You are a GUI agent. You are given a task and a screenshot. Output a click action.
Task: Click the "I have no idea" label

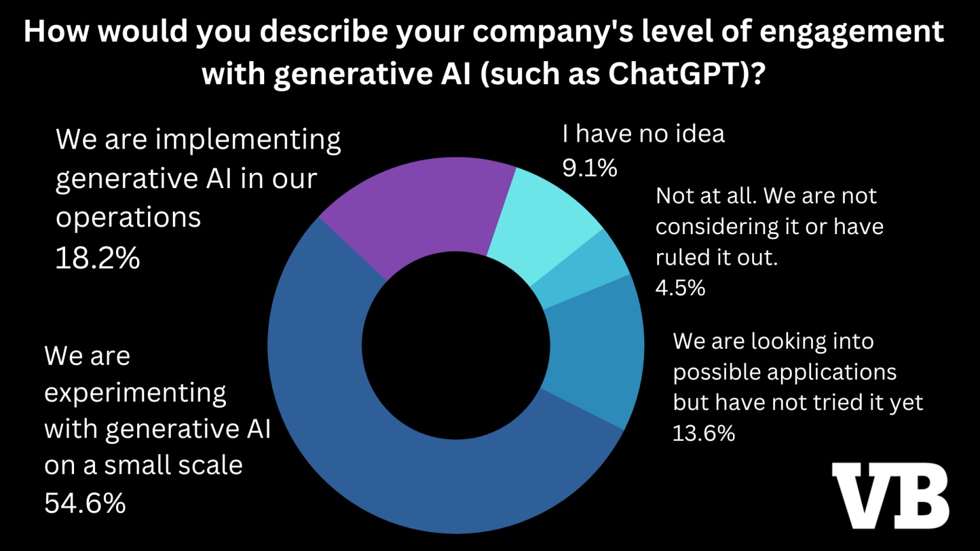643,134
